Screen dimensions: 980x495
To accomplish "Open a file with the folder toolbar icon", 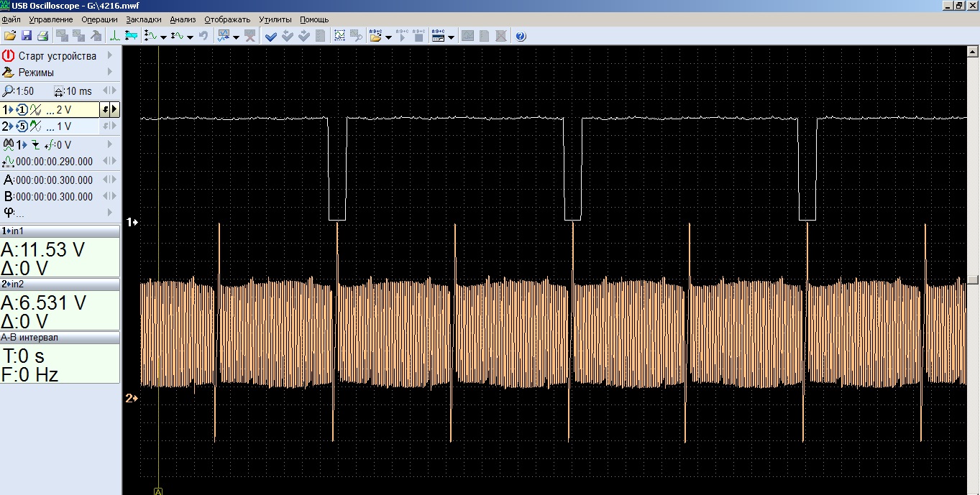I will coord(10,36).
